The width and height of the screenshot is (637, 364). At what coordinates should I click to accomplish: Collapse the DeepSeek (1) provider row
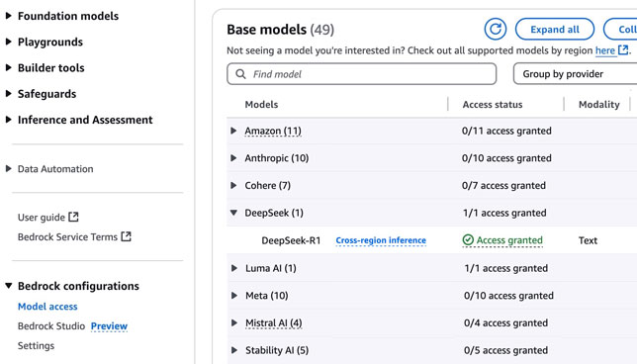click(233, 213)
